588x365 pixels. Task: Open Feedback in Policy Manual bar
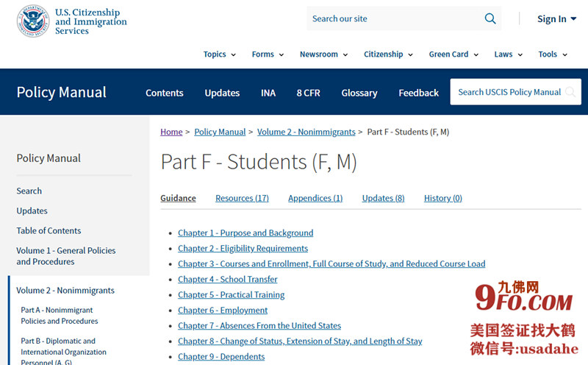418,93
